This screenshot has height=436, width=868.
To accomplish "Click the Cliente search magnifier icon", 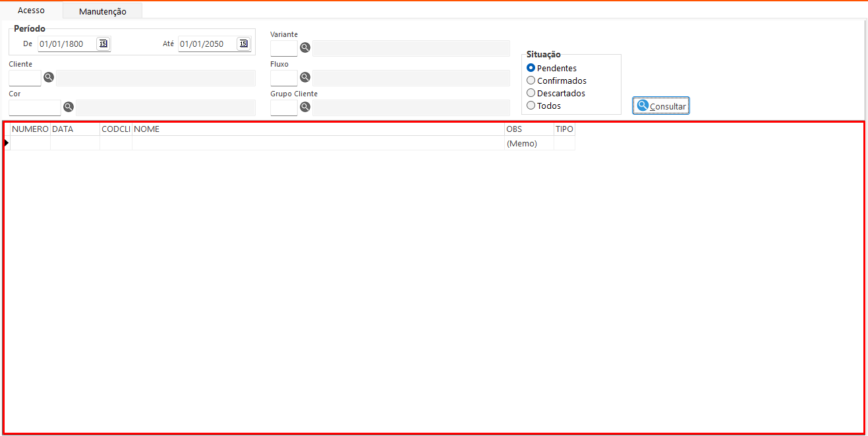I will pos(49,78).
